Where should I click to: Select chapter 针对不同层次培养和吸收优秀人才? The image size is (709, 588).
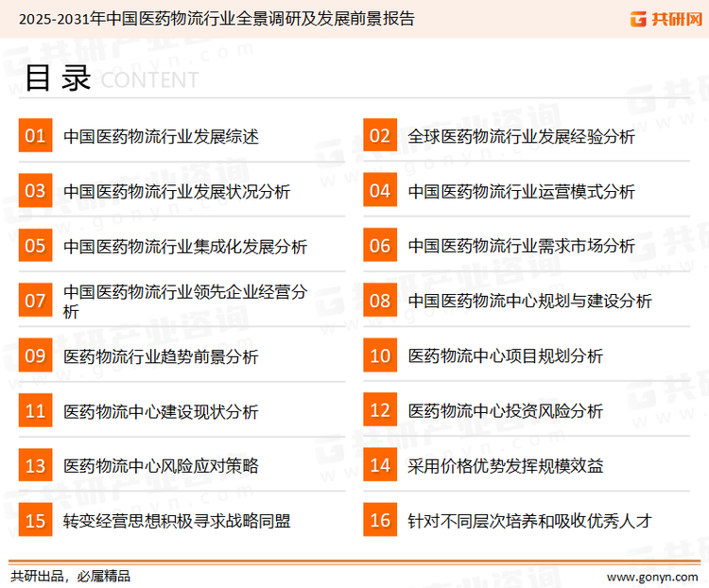530,521
